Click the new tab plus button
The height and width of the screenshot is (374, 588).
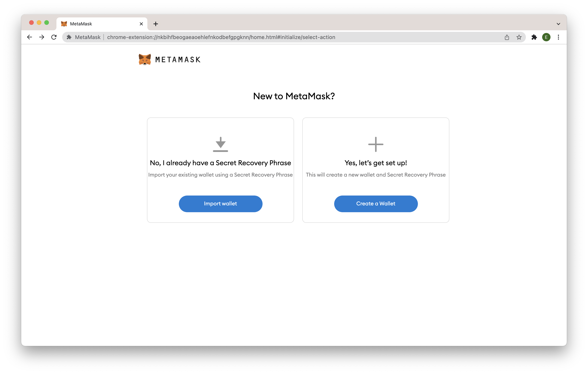point(156,23)
